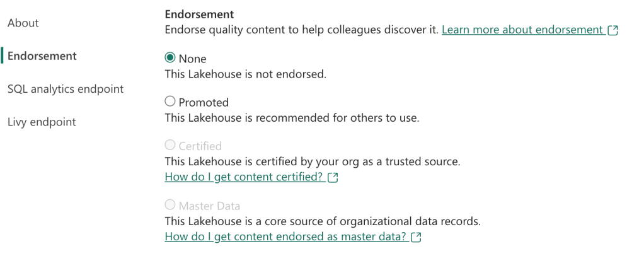
Task: Select the None radio button circle
Action: (170, 58)
